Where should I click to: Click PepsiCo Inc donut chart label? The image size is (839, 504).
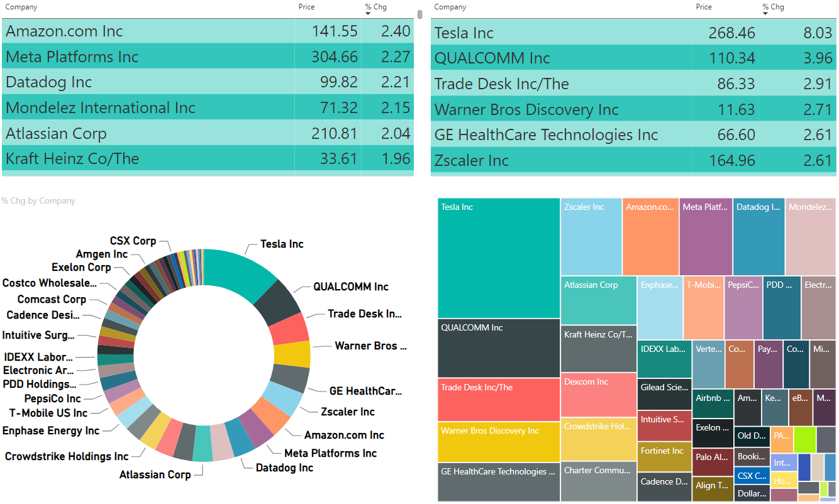tap(53, 398)
